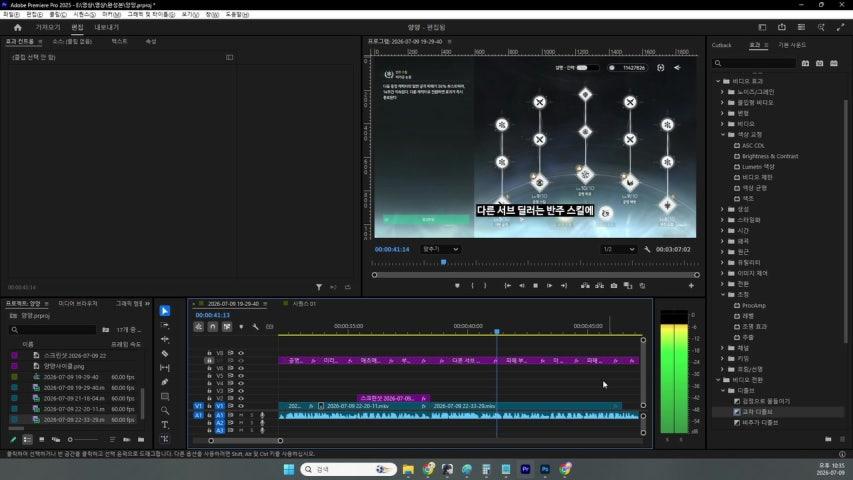Open the 미디어 브라우저 panel tab
The height and width of the screenshot is (480, 853).
click(78, 304)
